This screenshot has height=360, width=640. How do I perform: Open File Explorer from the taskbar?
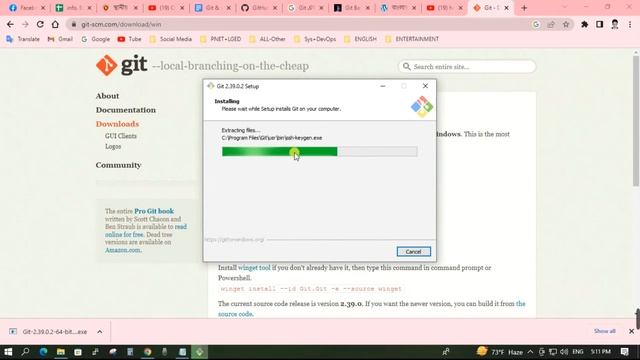click(x=61, y=352)
